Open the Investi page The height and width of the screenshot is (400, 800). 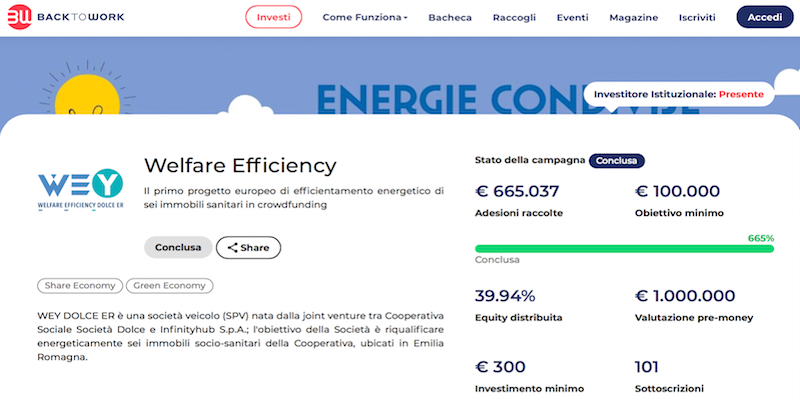pos(273,18)
